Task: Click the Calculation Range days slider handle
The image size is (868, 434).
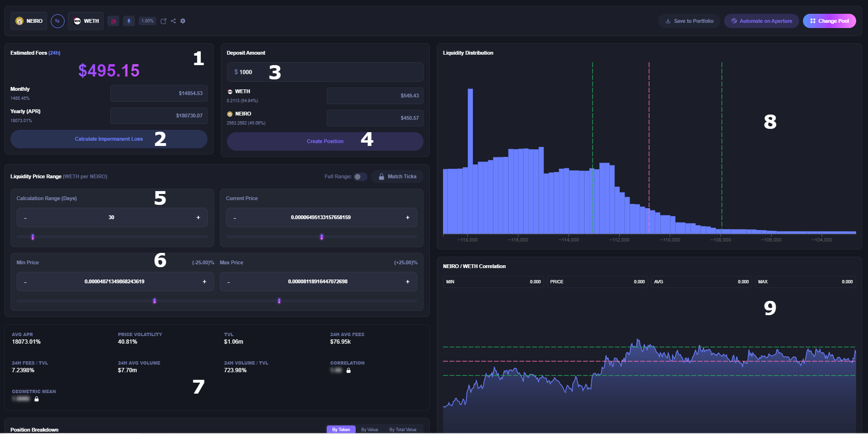Action: tap(33, 237)
